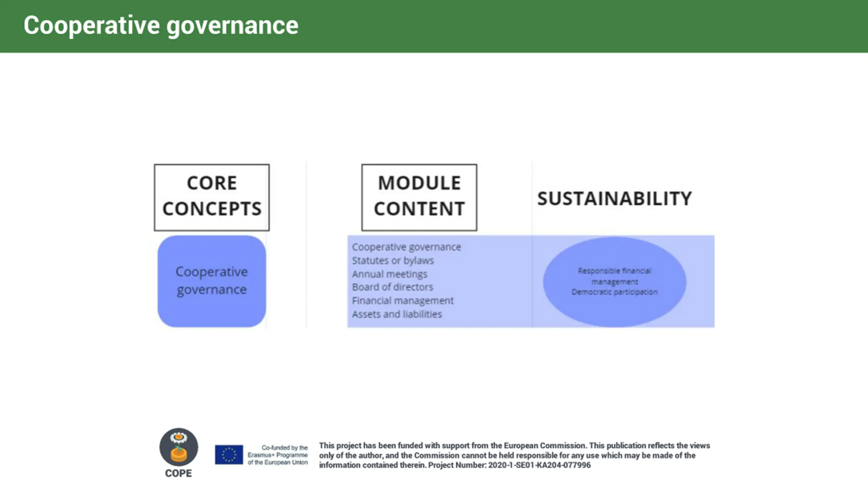Select the "Cooperative governance" slide title
Screen dimensions: 868x488
(x=161, y=25)
